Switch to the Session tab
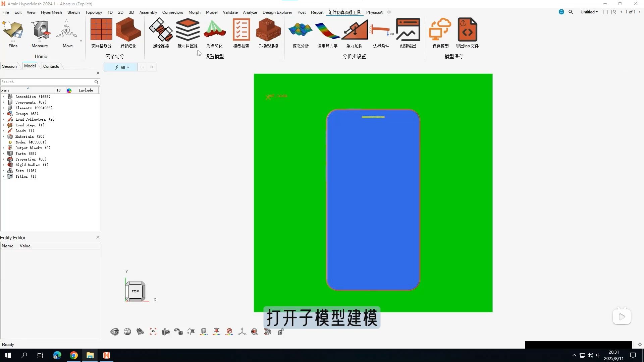This screenshot has height=362, width=644. pyautogui.click(x=9, y=66)
